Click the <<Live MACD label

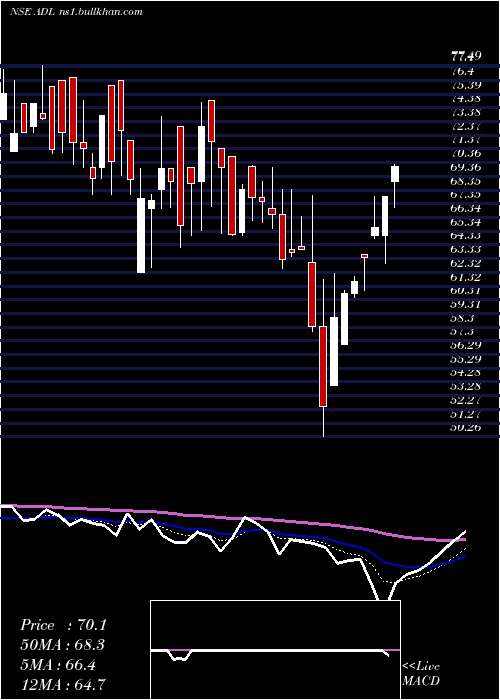pyautogui.click(x=421, y=673)
